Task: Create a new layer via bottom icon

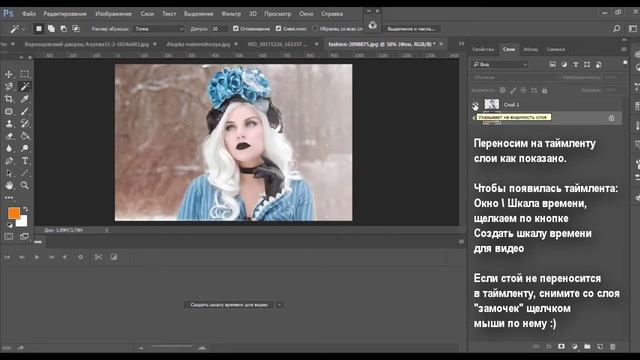Action: coord(600,347)
